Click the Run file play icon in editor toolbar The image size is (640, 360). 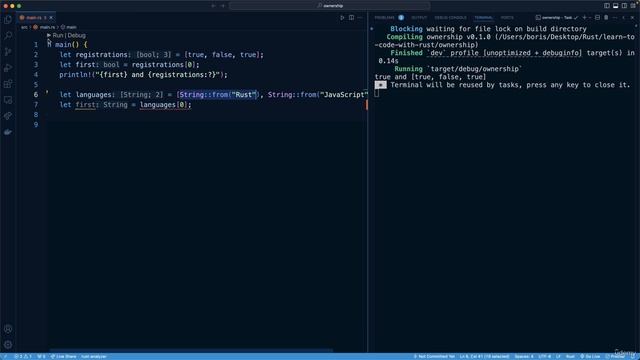coord(342,18)
